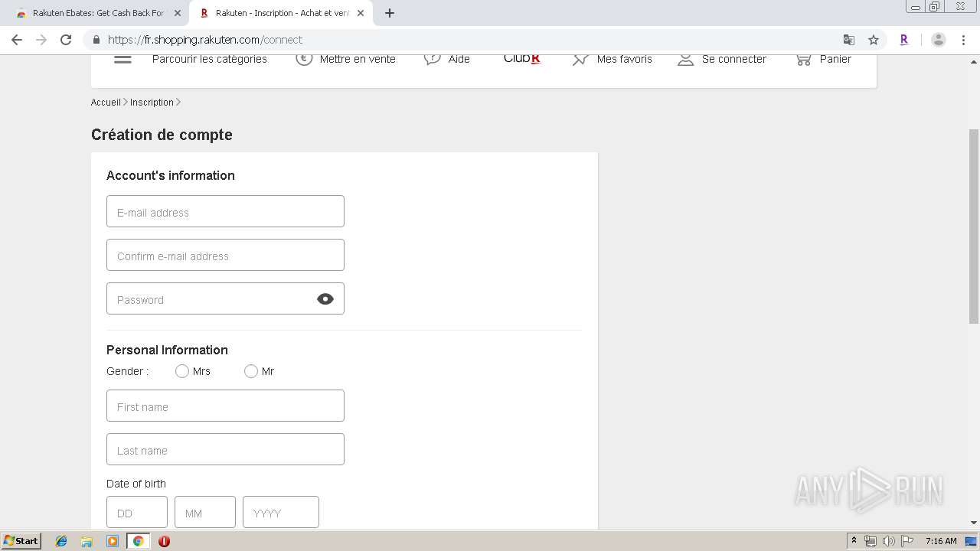This screenshot has width=980, height=551.
Task: Click Mettre en vente link
Action: (x=358, y=59)
